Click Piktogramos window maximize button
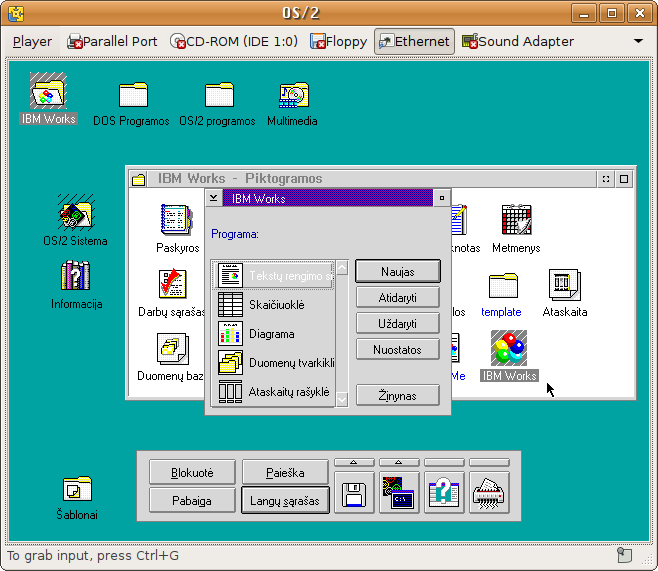Image resolution: width=658 pixels, height=571 pixels. [x=624, y=179]
